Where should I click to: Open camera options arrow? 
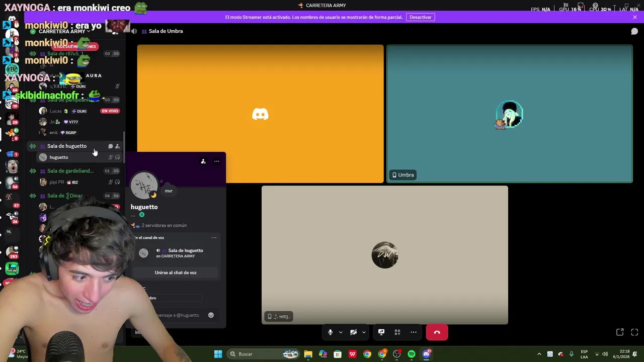[x=364, y=332]
